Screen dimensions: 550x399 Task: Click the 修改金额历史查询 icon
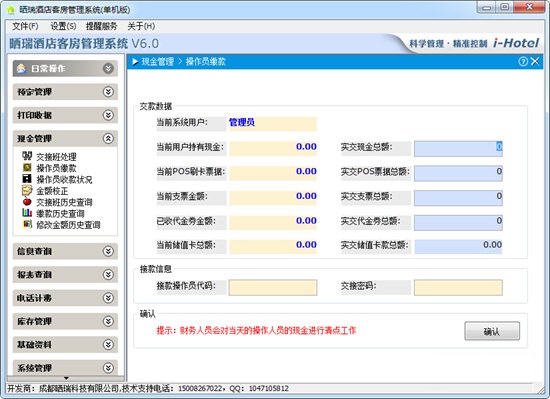pos(27,224)
